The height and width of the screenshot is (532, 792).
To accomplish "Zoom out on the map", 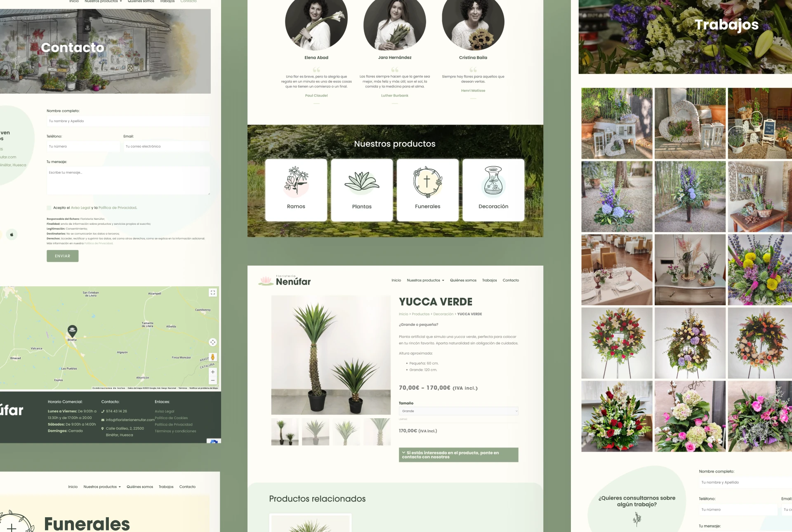I will (213, 381).
